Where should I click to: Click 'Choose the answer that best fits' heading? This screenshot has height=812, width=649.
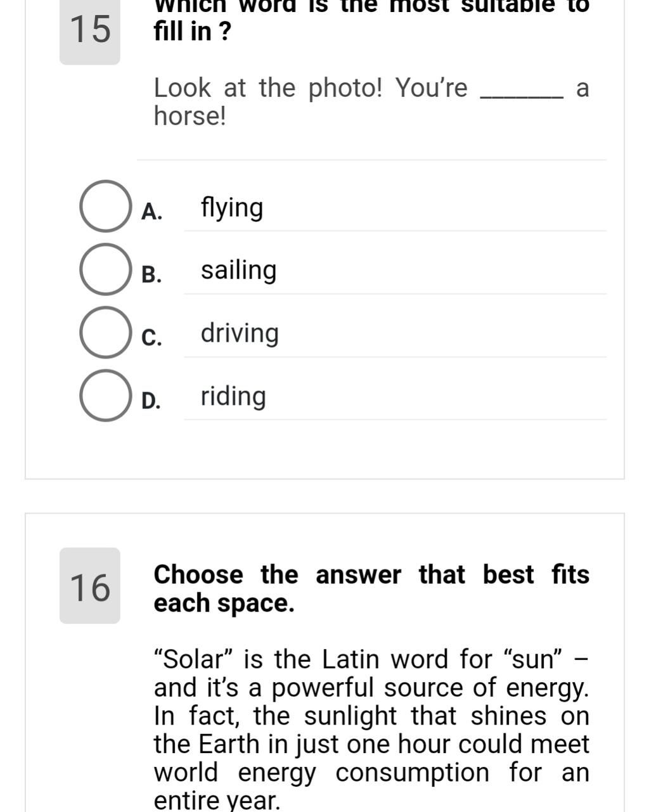coord(371,575)
